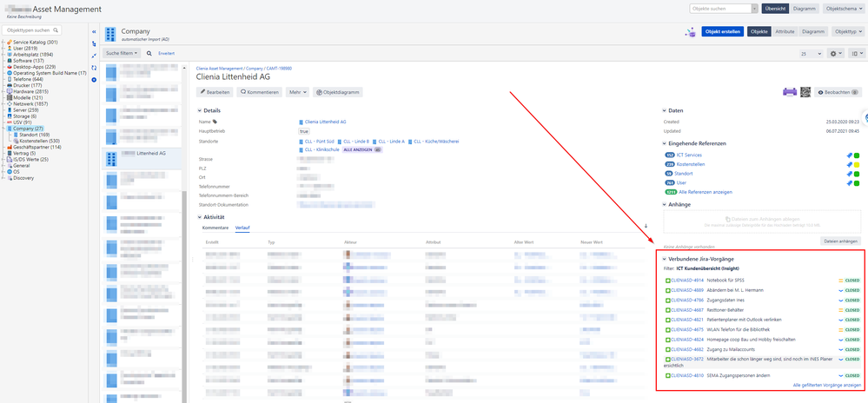Open the Alle Referenzen anzeigen link
This screenshot has height=403, width=868.
706,192
